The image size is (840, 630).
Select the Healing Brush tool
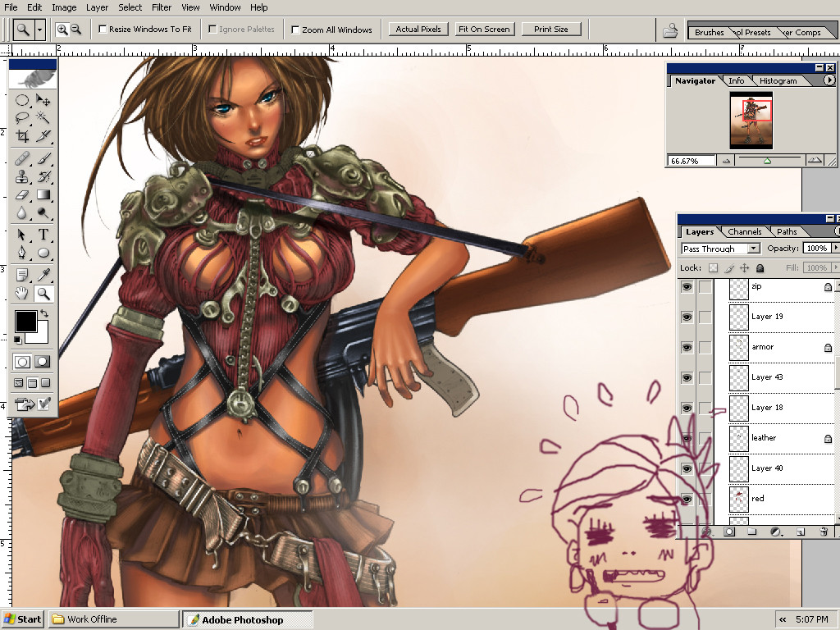pyautogui.click(x=22, y=158)
